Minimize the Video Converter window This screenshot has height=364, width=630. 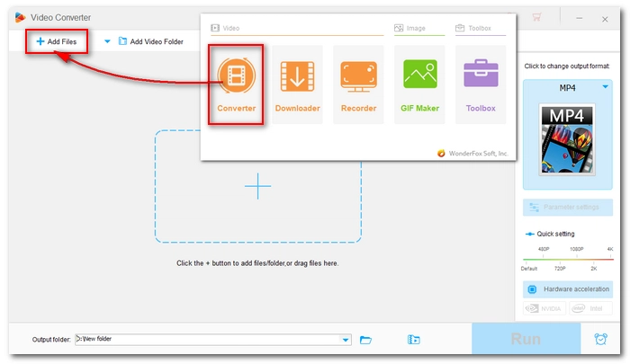(579, 19)
